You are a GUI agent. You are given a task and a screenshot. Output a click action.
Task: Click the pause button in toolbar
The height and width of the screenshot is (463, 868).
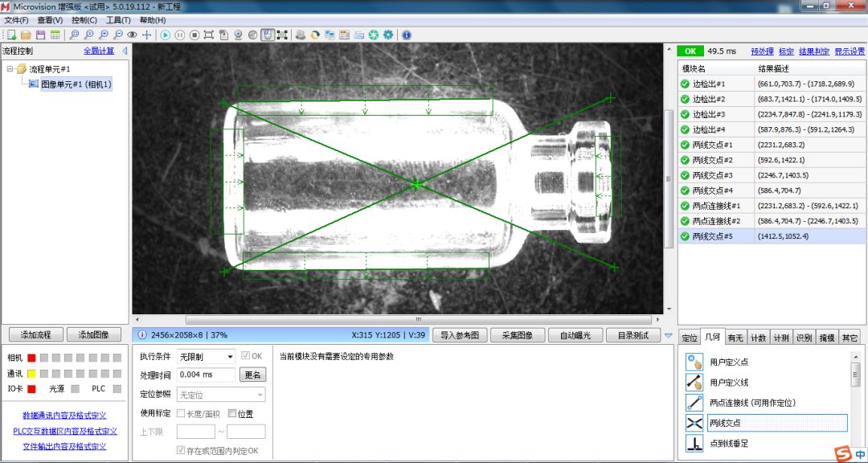tap(180, 35)
